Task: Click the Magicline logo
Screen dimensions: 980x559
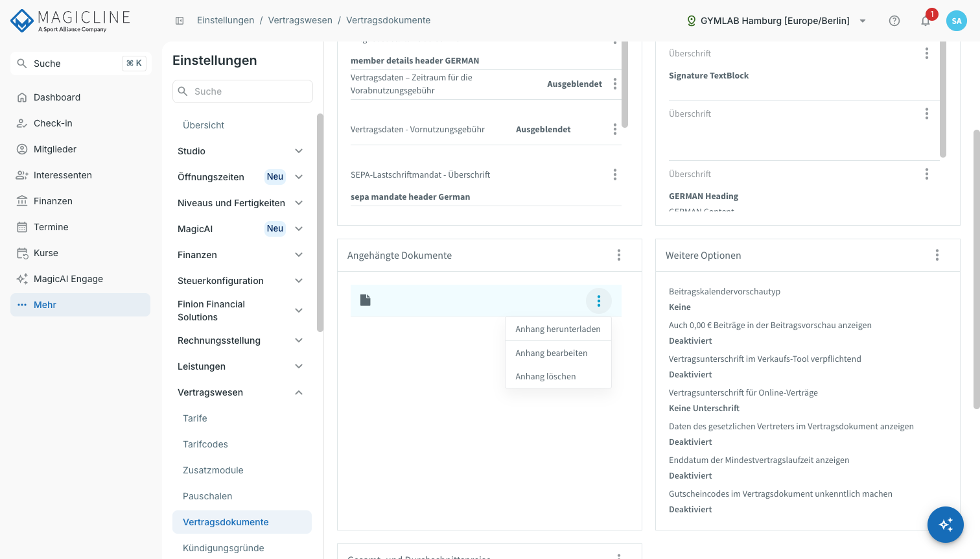Action: 71,21
